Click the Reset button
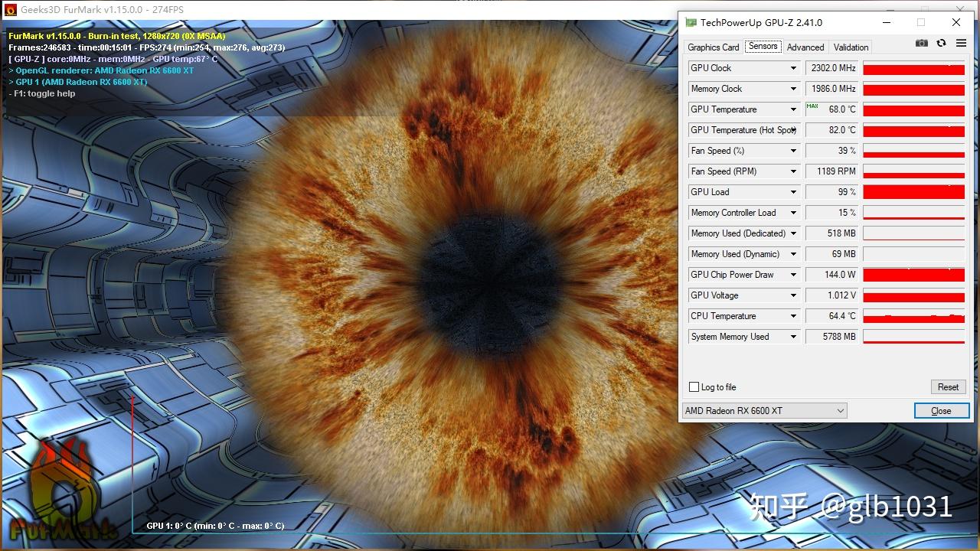Image resolution: width=980 pixels, height=551 pixels. click(x=948, y=387)
